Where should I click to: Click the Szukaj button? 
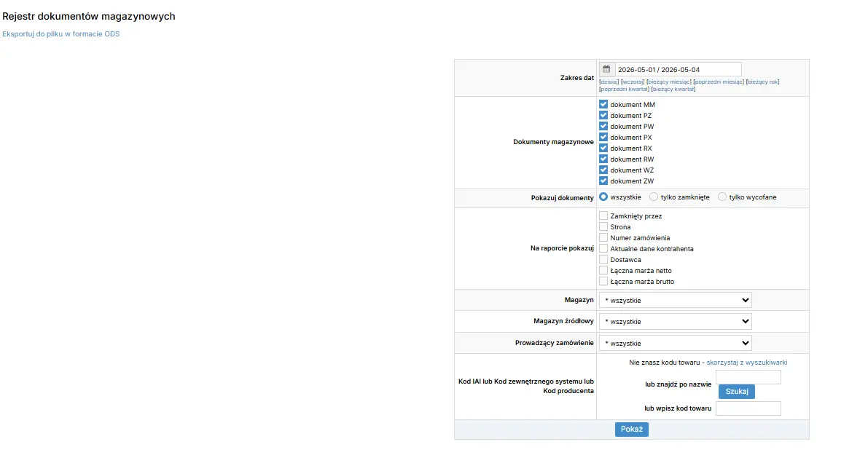tap(737, 392)
